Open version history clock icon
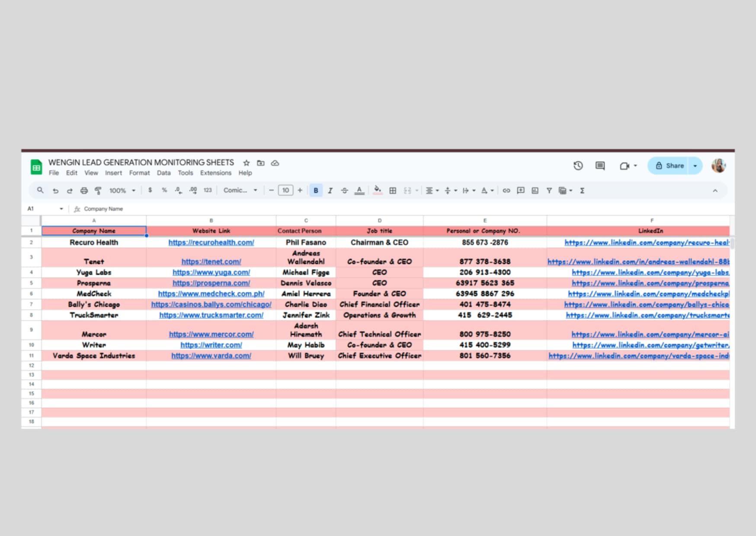Screen dimensions: 756x536 [578, 166]
